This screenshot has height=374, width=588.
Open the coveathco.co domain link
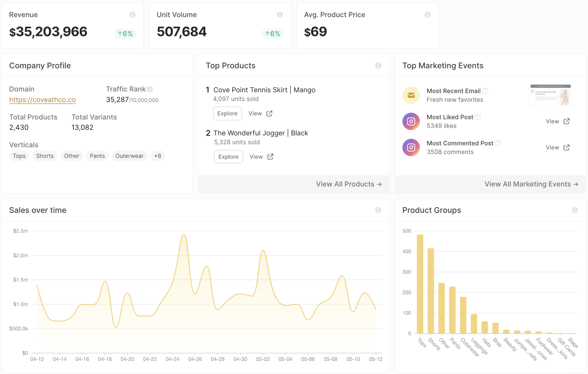pos(42,100)
